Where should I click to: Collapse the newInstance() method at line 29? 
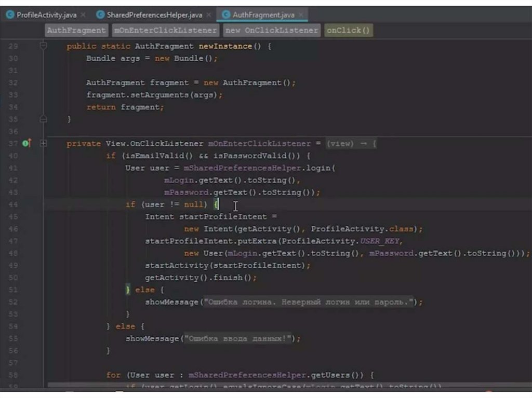[44, 46]
